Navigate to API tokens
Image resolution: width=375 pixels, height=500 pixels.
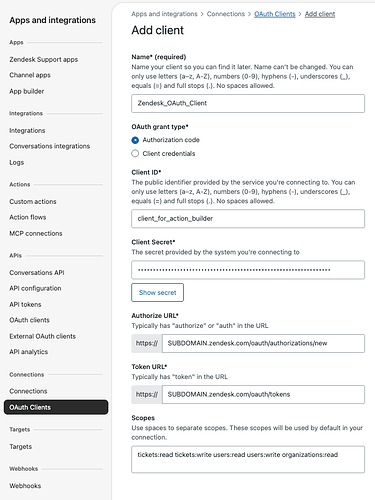click(25, 304)
